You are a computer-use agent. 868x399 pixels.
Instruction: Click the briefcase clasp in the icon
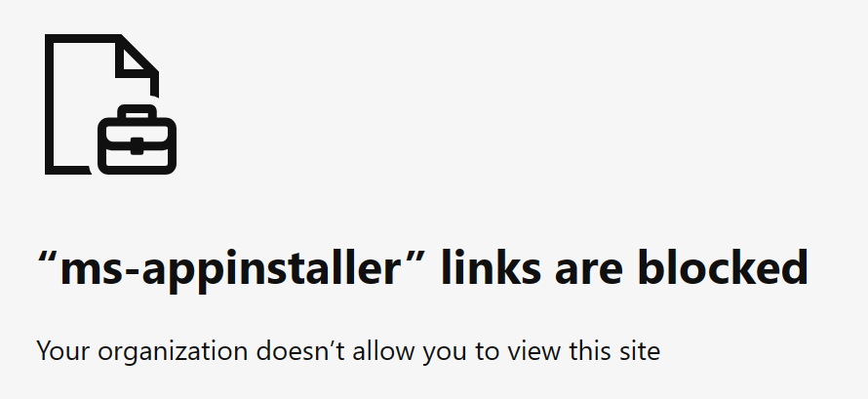137,147
